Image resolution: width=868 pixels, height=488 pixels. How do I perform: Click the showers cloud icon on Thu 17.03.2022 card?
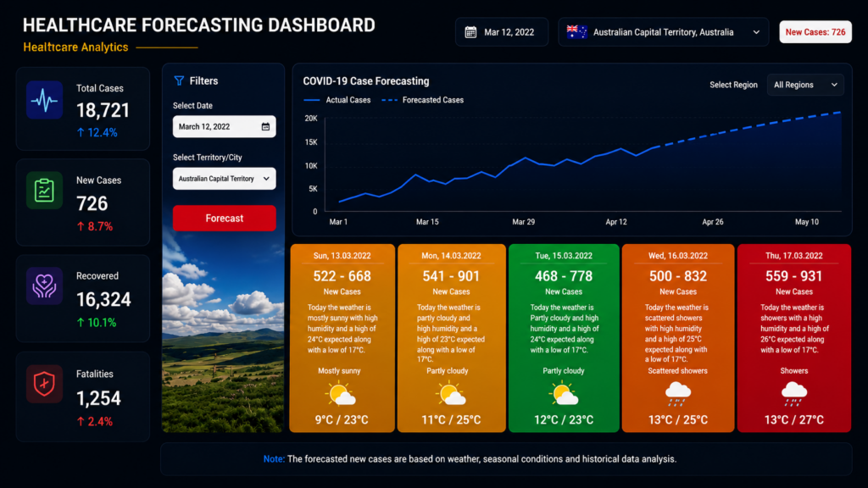click(x=793, y=394)
